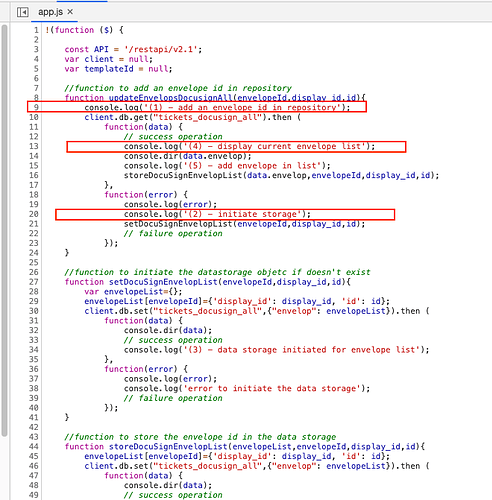Set breakpoint on line number 13
The width and height of the screenshot is (492, 500).
tap(34, 146)
